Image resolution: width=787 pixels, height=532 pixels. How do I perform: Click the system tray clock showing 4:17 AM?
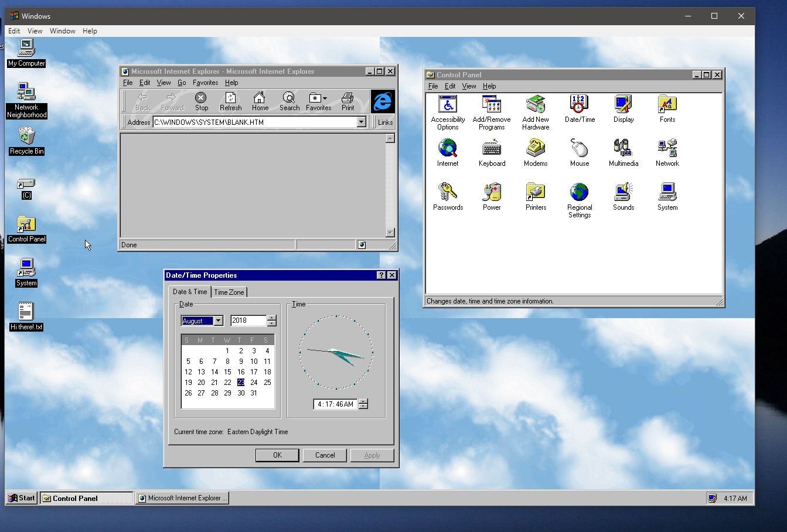735,499
